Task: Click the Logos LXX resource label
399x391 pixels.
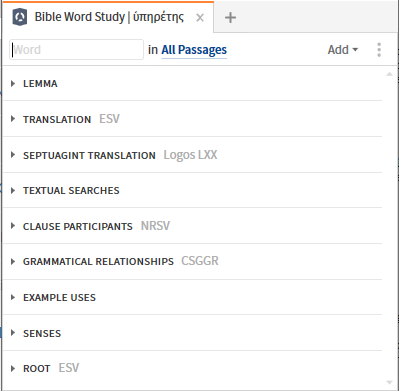Action: click(x=190, y=155)
